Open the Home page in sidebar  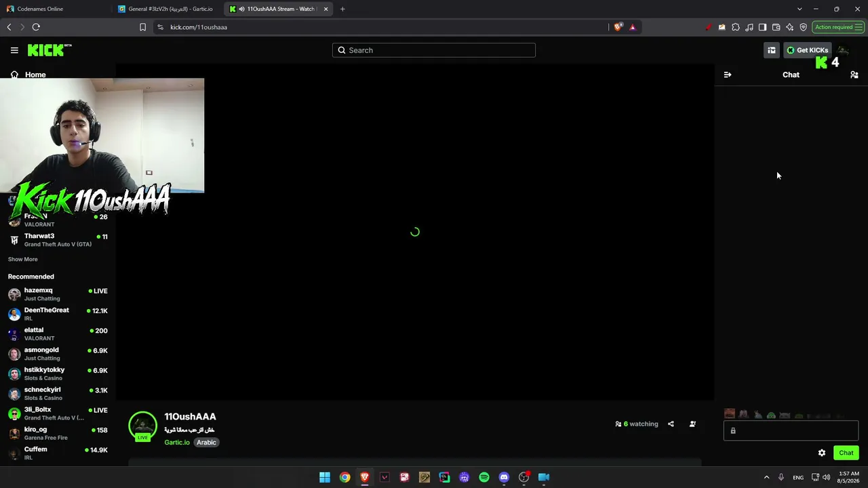[x=28, y=75]
